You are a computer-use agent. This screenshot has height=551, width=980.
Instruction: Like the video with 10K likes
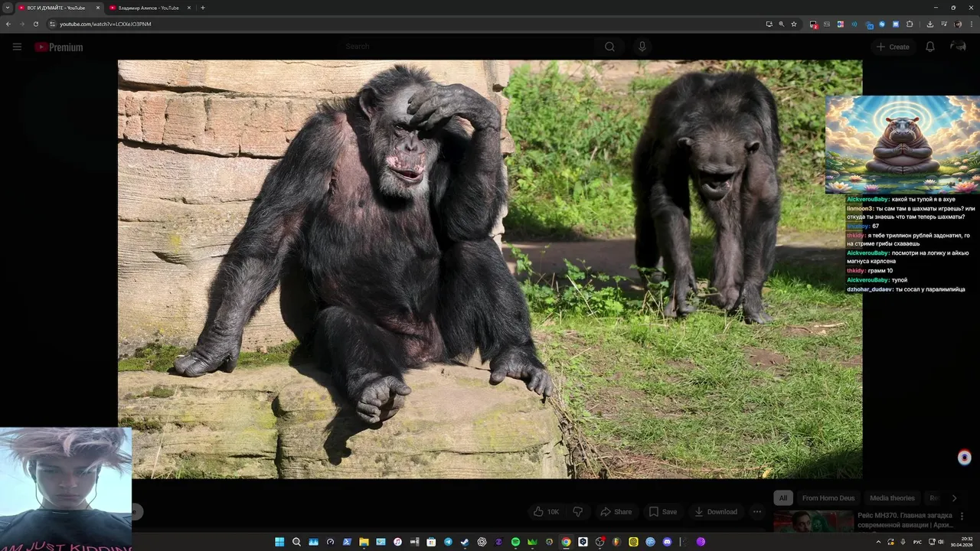click(x=546, y=512)
